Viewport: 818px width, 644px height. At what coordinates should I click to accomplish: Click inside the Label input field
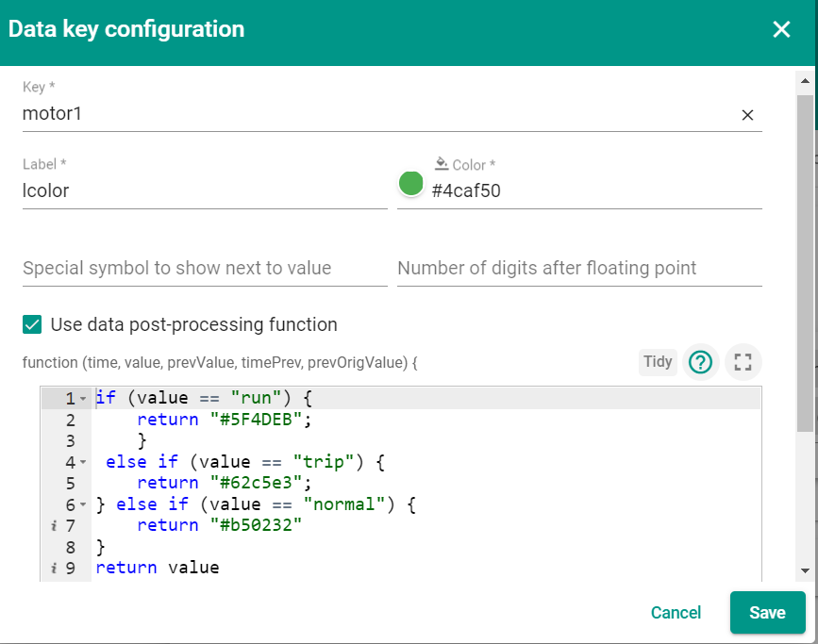coord(189,190)
